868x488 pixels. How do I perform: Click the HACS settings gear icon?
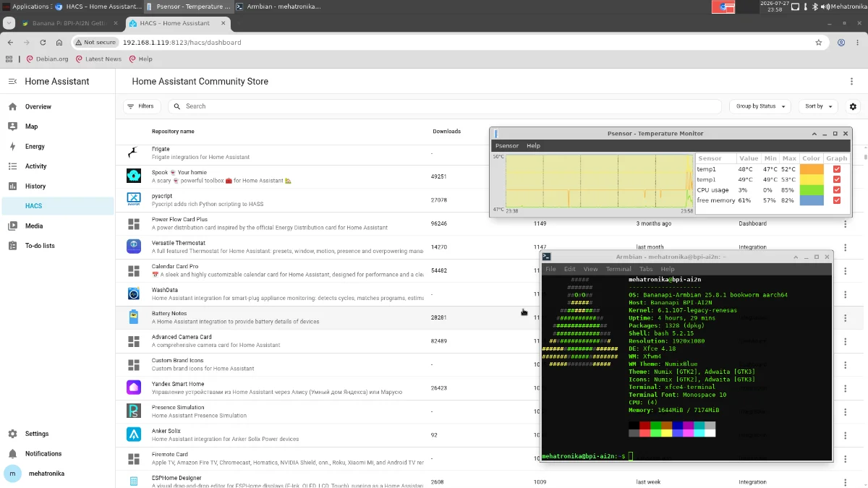pyautogui.click(x=853, y=106)
